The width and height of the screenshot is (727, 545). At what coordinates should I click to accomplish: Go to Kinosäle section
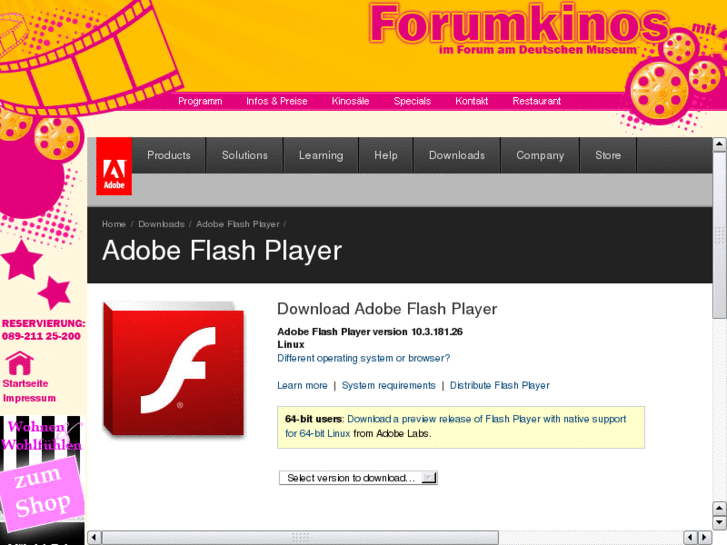tap(351, 101)
